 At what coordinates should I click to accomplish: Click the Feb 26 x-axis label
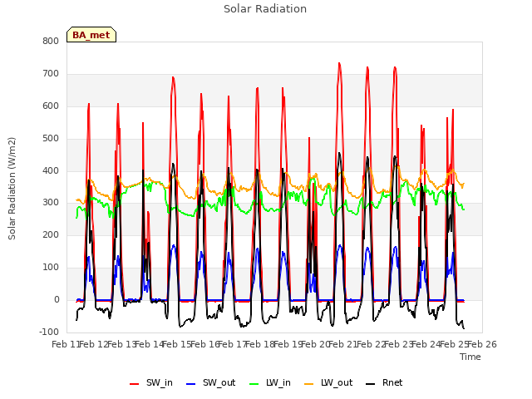pyautogui.click(x=481, y=344)
